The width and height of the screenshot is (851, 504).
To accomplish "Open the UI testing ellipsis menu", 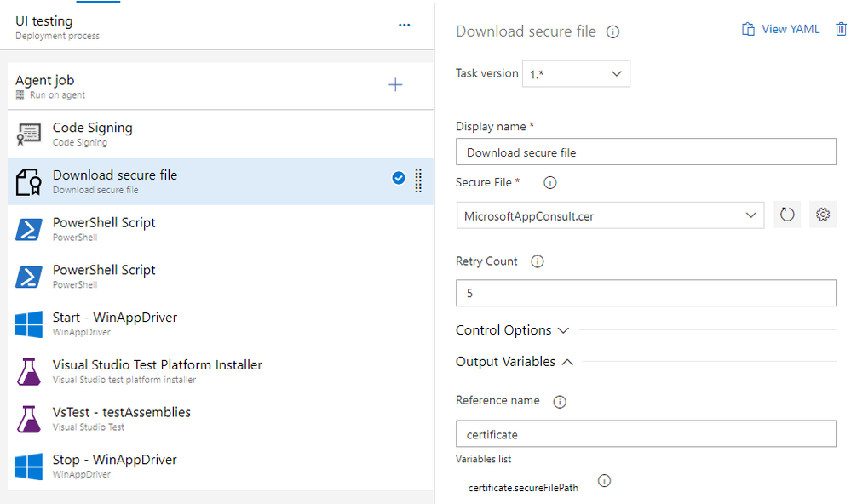I will click(405, 26).
